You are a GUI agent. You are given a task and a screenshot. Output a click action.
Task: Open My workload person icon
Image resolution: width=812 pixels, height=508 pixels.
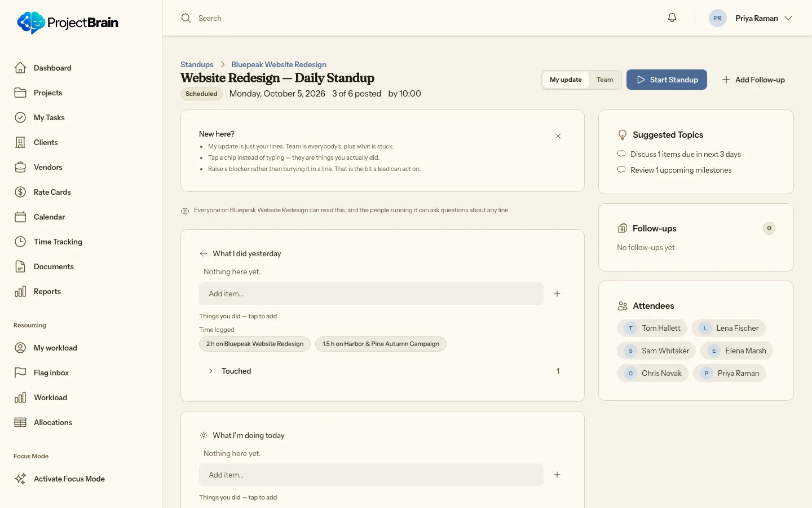[x=20, y=348]
